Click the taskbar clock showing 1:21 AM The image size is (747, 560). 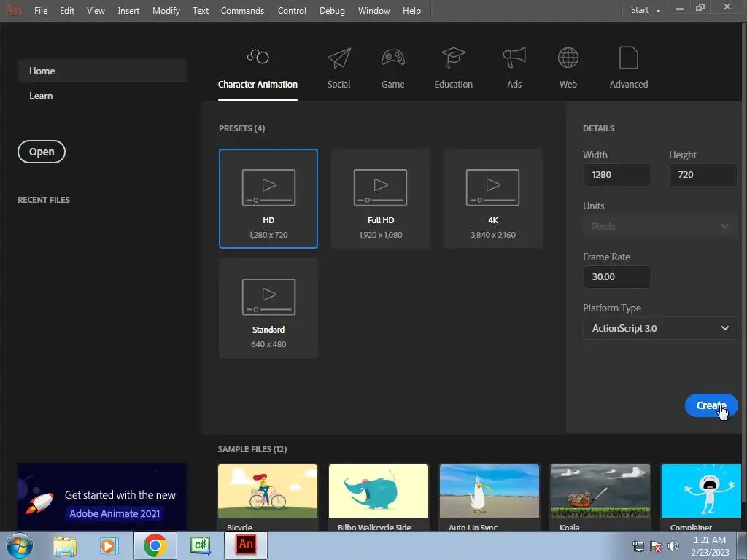pyautogui.click(x=710, y=546)
